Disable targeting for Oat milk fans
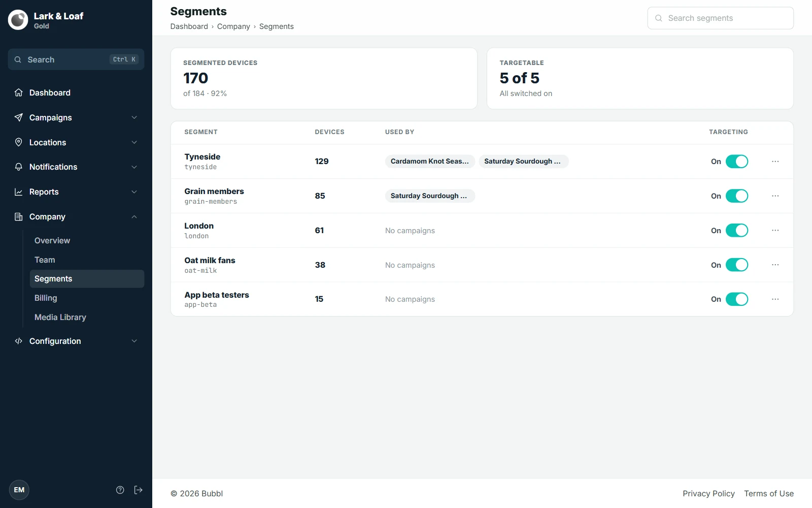 pyautogui.click(x=737, y=265)
